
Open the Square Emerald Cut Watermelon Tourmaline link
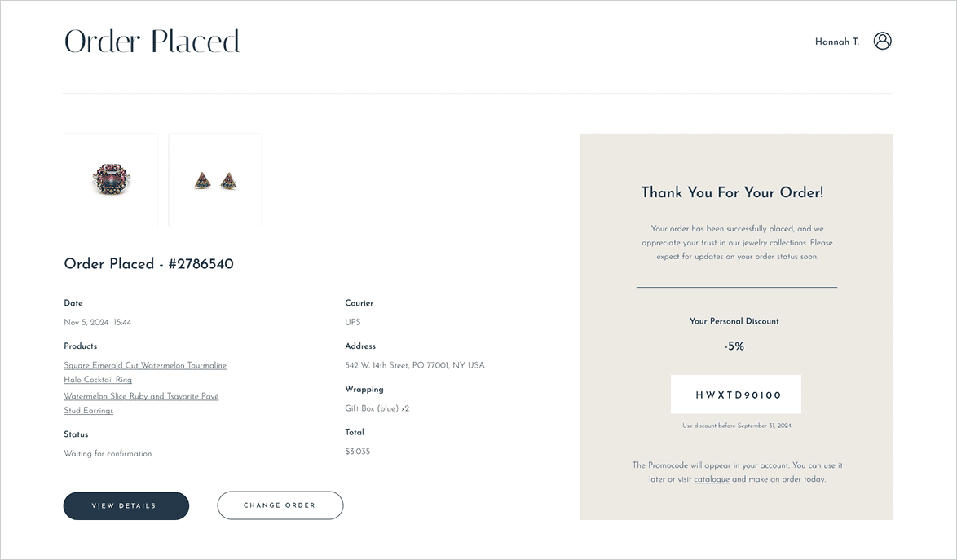point(145,366)
